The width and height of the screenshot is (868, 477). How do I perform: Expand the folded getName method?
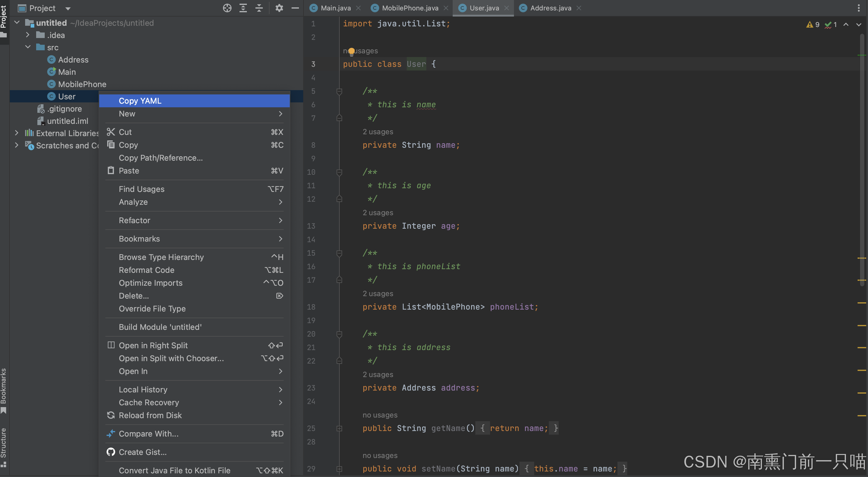pyautogui.click(x=339, y=429)
